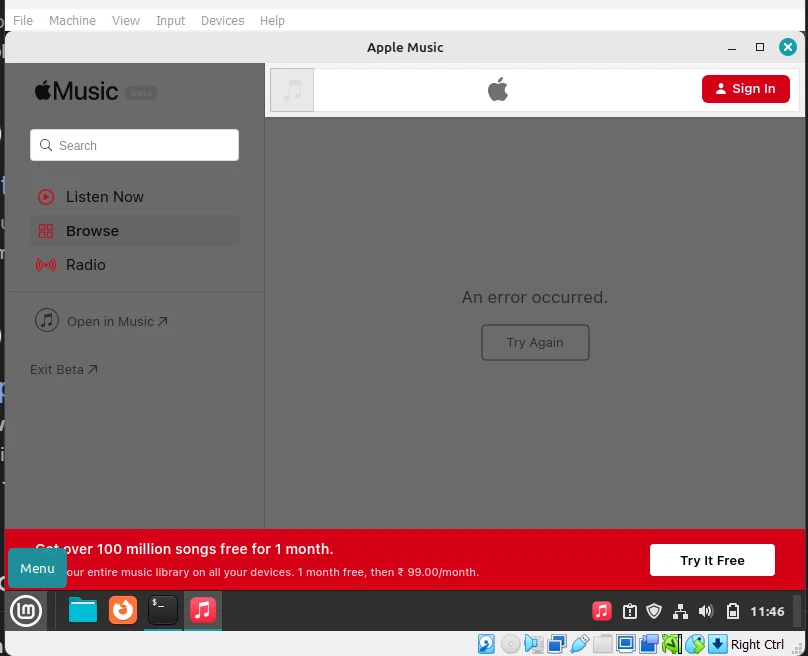Open the clock showing 11:46
The image size is (808, 656).
tap(767, 612)
